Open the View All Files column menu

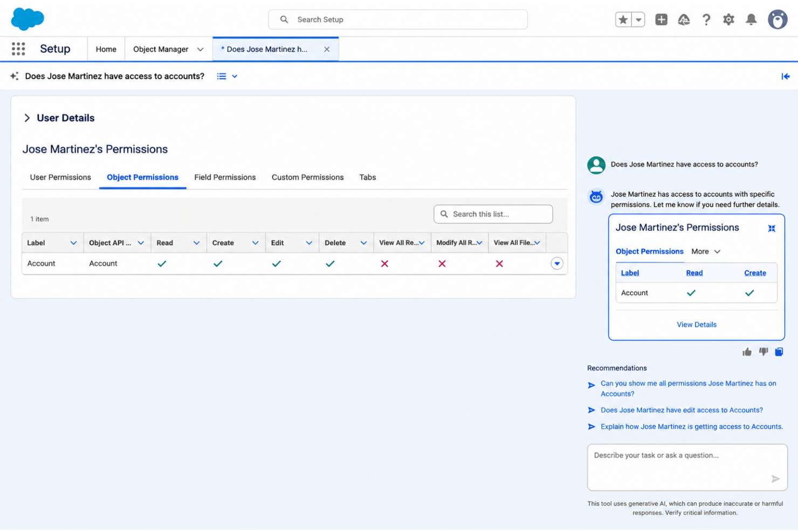(x=537, y=243)
